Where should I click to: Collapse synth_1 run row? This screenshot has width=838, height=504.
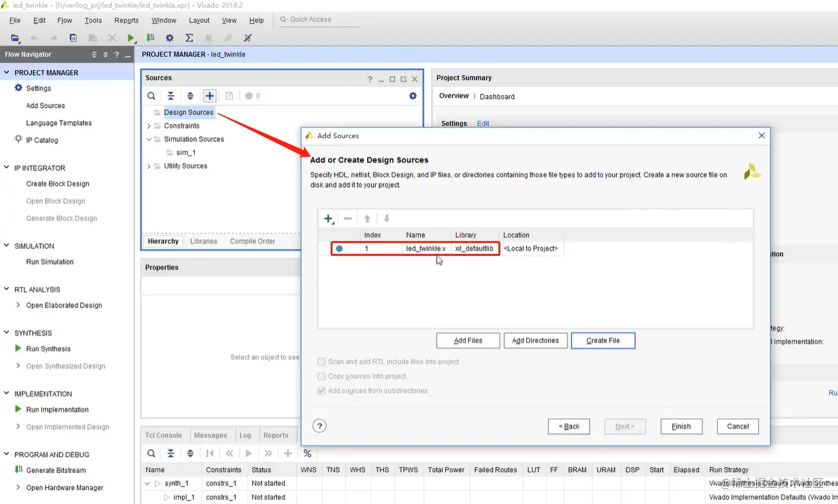[x=147, y=483]
